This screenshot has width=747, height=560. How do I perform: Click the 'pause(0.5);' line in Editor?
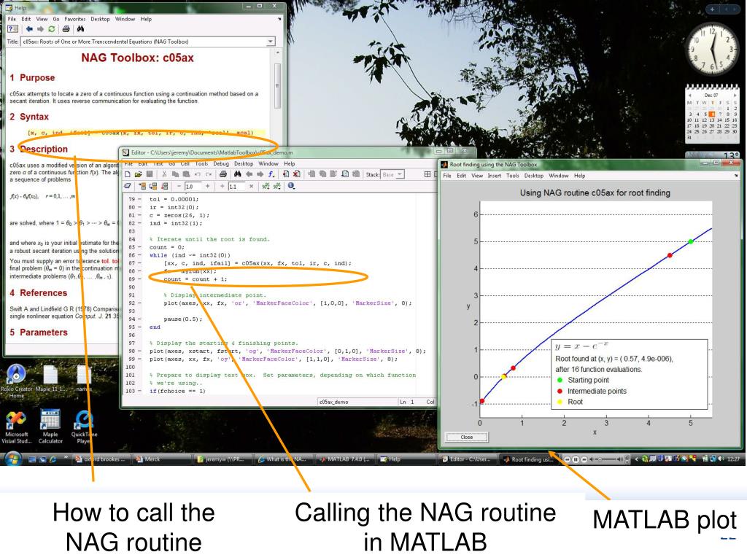click(x=182, y=319)
